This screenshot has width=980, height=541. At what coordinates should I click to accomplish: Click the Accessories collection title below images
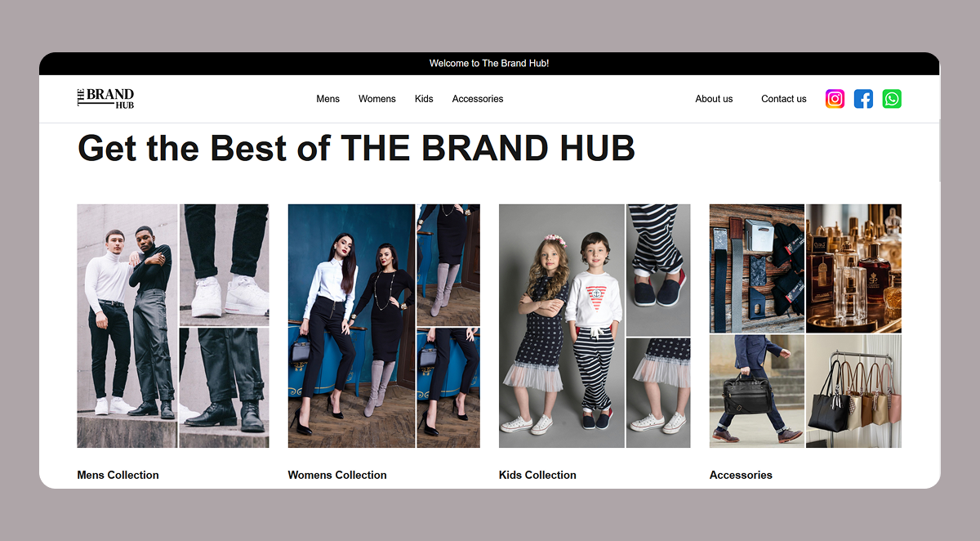pyautogui.click(x=741, y=475)
